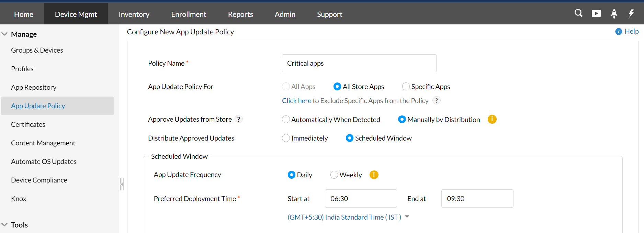Click the search magnifier icon

coord(578,13)
